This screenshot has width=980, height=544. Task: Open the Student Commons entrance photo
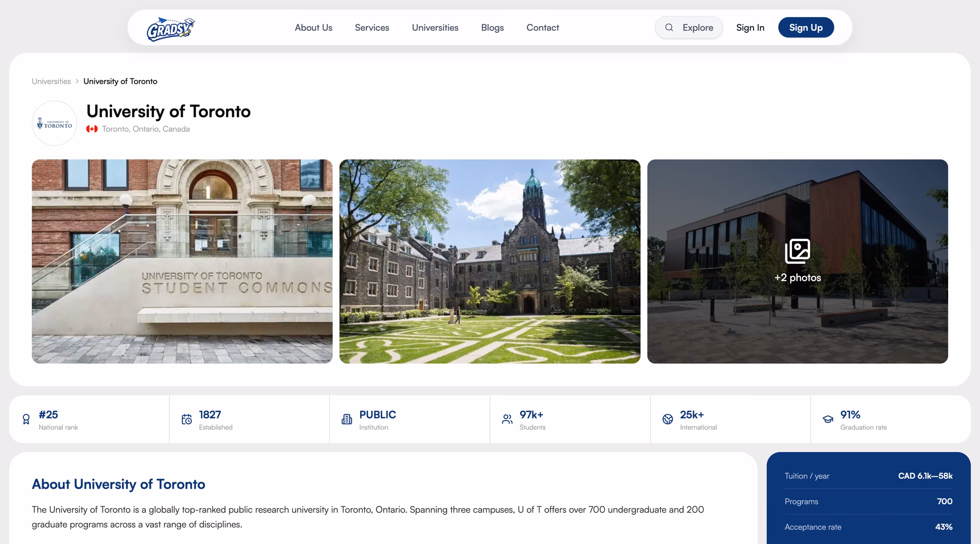point(182,261)
